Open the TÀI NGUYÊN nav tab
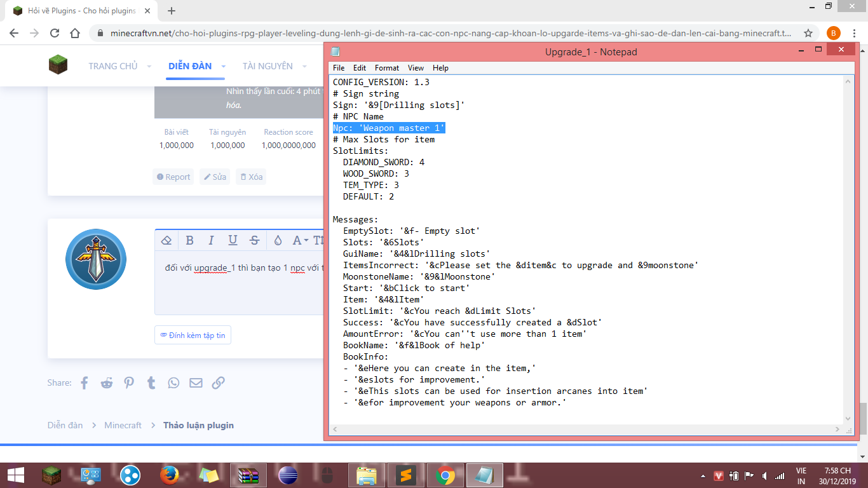 point(268,66)
